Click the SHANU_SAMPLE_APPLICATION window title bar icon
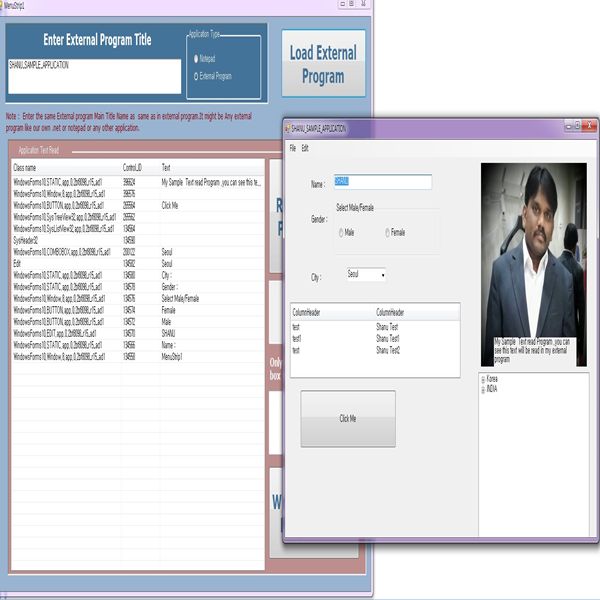This screenshot has width=600, height=600. coord(287,129)
